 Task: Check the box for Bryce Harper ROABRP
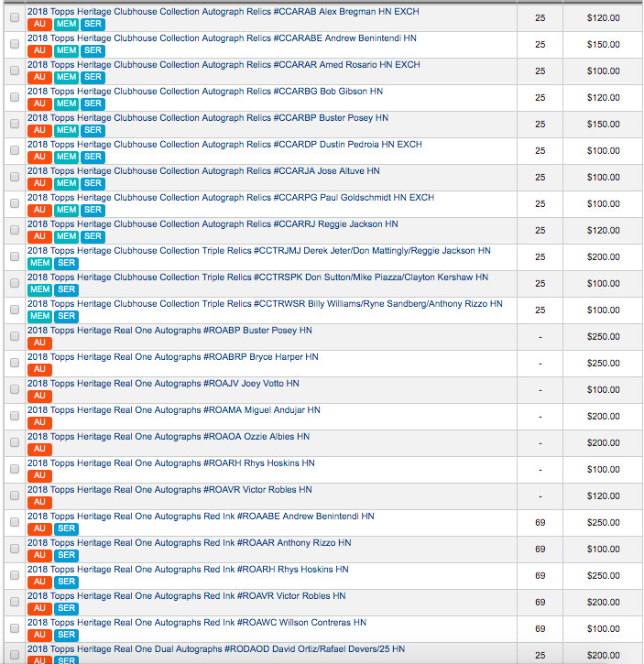point(15,363)
